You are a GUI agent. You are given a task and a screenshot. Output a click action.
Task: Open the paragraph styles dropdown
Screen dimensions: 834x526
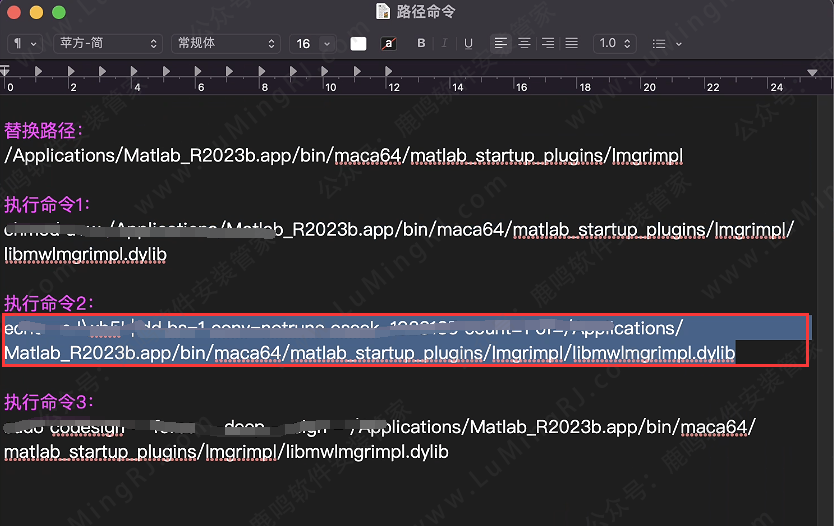tap(25, 43)
